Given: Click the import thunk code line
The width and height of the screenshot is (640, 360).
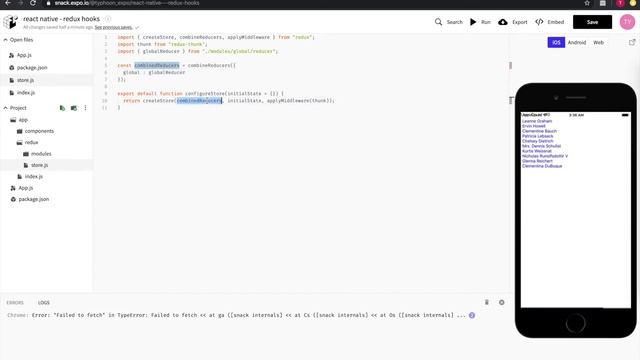Looking at the screenshot, I should click(x=162, y=44).
